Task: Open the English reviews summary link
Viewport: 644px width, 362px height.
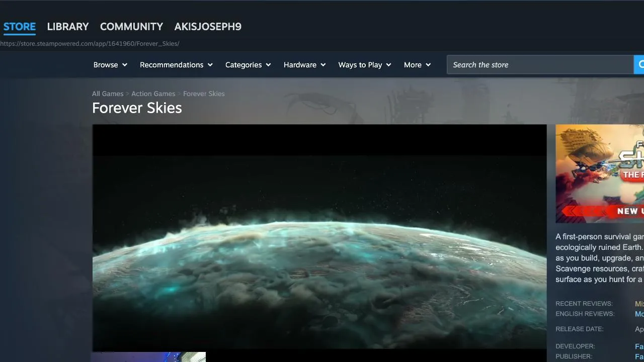Action: point(639,314)
